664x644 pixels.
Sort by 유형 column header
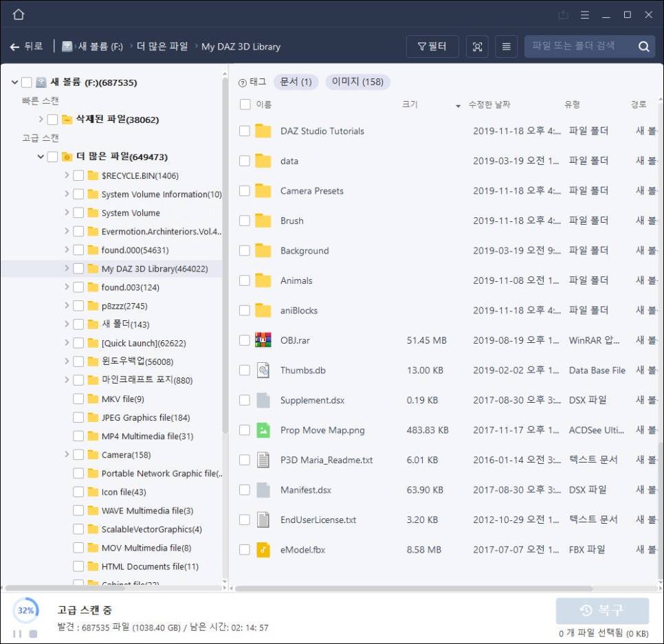point(572,104)
